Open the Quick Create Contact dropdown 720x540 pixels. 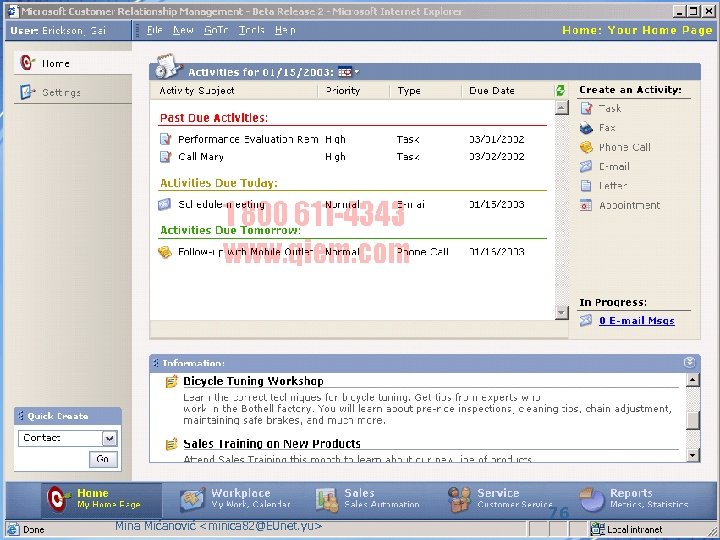point(109,438)
